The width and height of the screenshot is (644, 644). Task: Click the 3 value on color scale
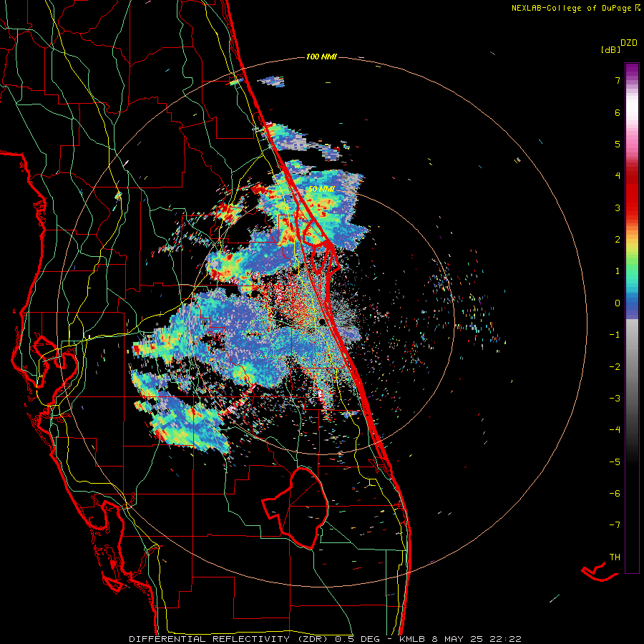click(618, 208)
